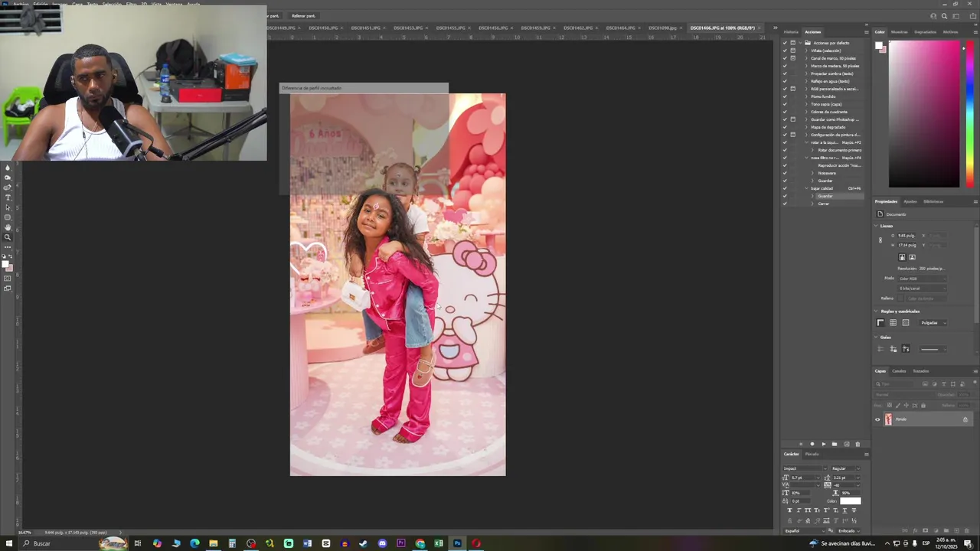Expand the Tono sepia (capa) action
The image size is (980, 551).
(x=806, y=104)
